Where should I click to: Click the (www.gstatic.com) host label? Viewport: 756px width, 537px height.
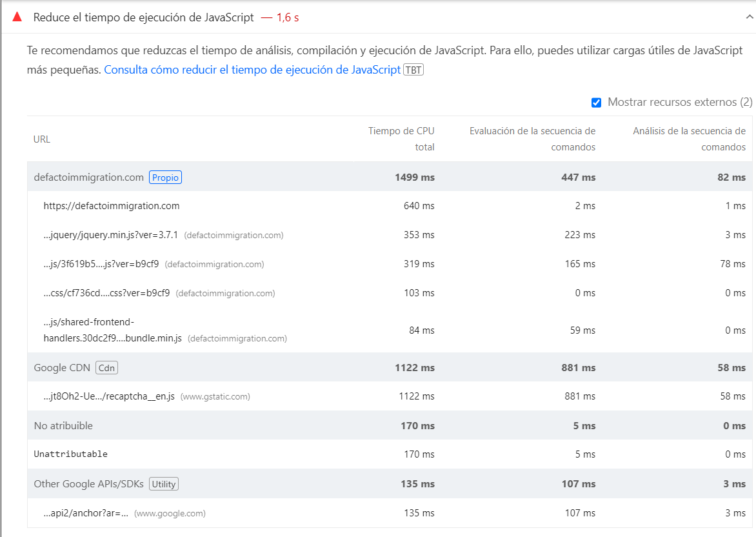(215, 396)
